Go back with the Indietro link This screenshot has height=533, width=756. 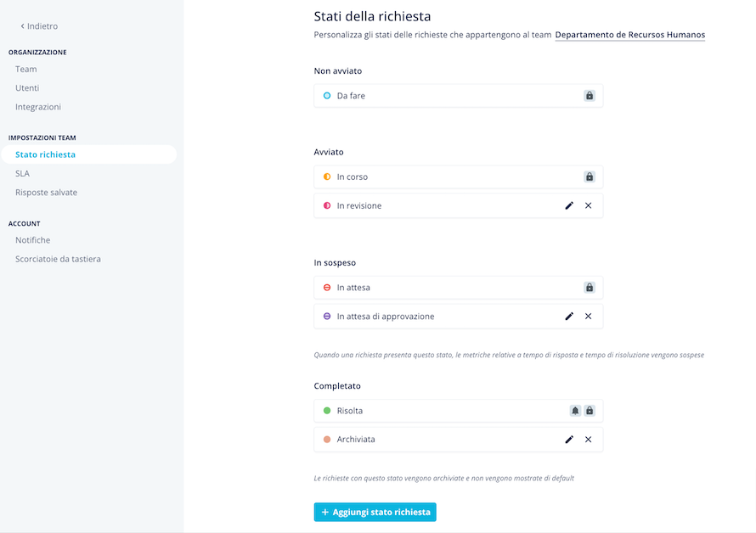tap(39, 26)
